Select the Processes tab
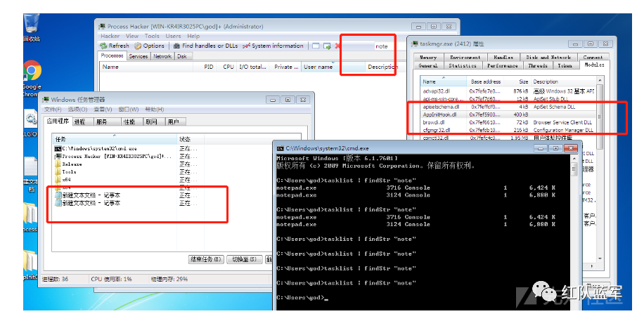 point(112,55)
